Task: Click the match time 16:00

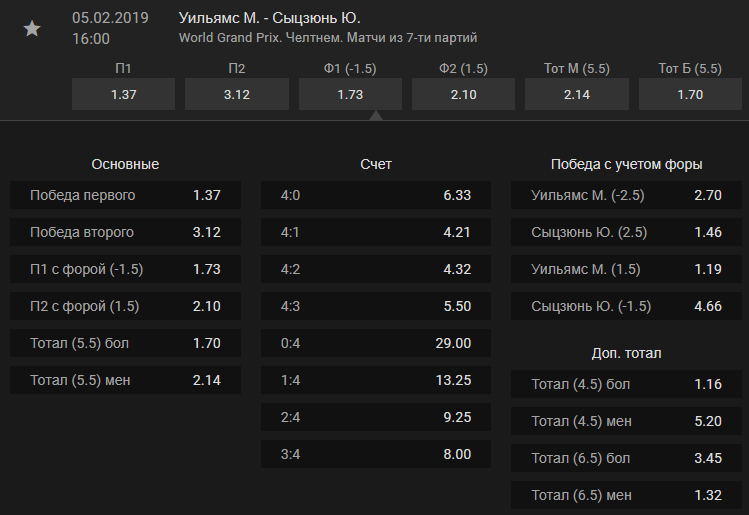Action: coord(91,39)
